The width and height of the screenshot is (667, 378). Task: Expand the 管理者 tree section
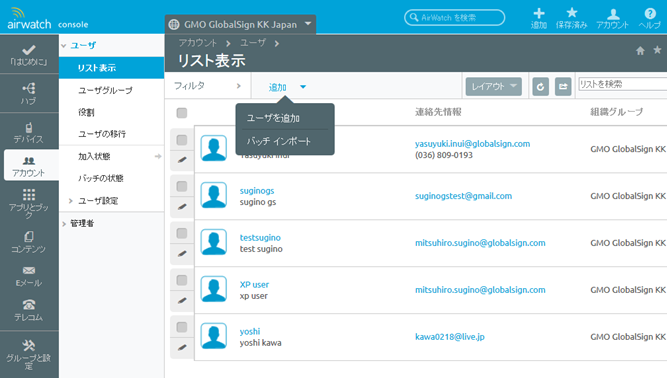(x=64, y=224)
